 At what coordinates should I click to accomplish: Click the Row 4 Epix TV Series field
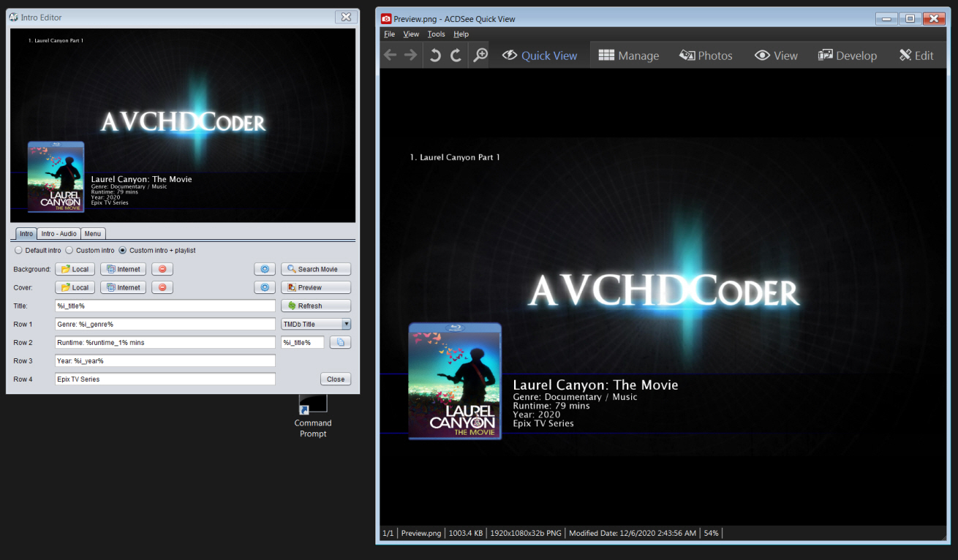[x=165, y=379]
